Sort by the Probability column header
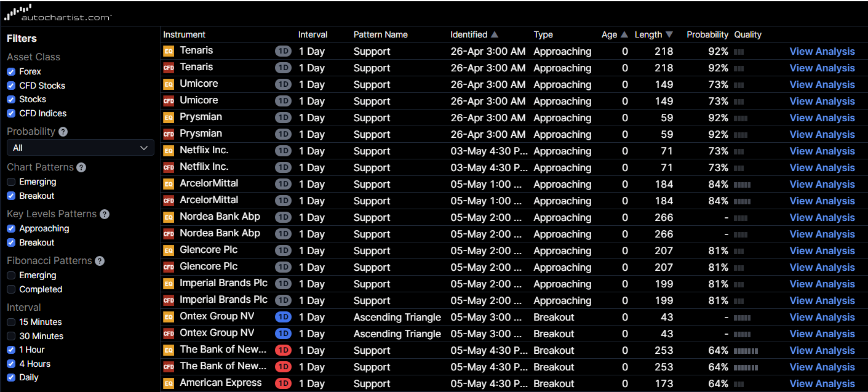Image resolution: width=868 pixels, height=392 pixels. [x=707, y=34]
